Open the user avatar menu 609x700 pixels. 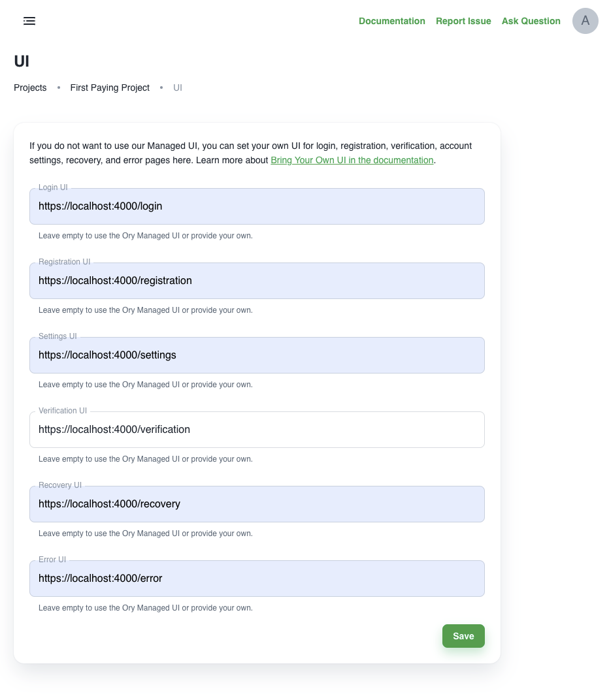click(x=585, y=21)
